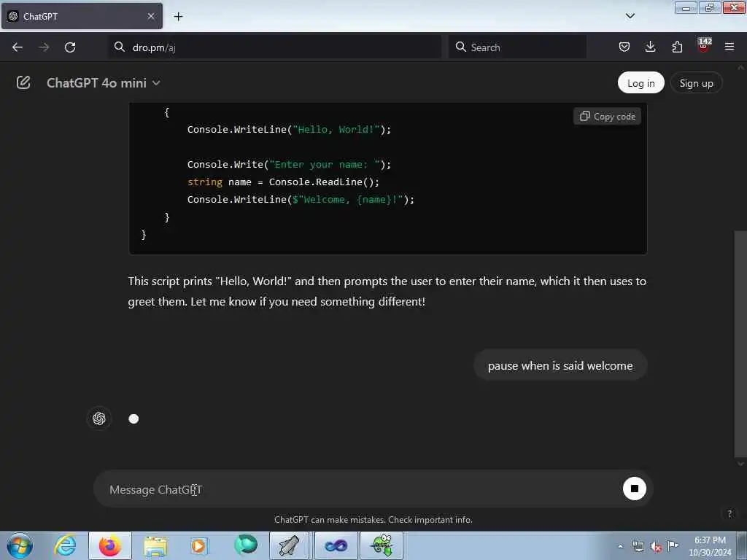This screenshot has height=560, width=747.
Task: Click the page vertical scrollbar thumb
Action: [740, 344]
